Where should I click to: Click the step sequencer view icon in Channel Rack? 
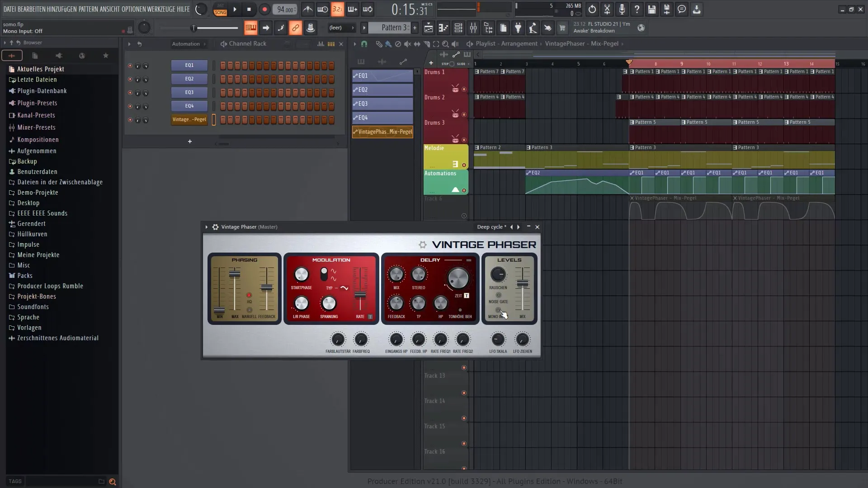(x=331, y=44)
